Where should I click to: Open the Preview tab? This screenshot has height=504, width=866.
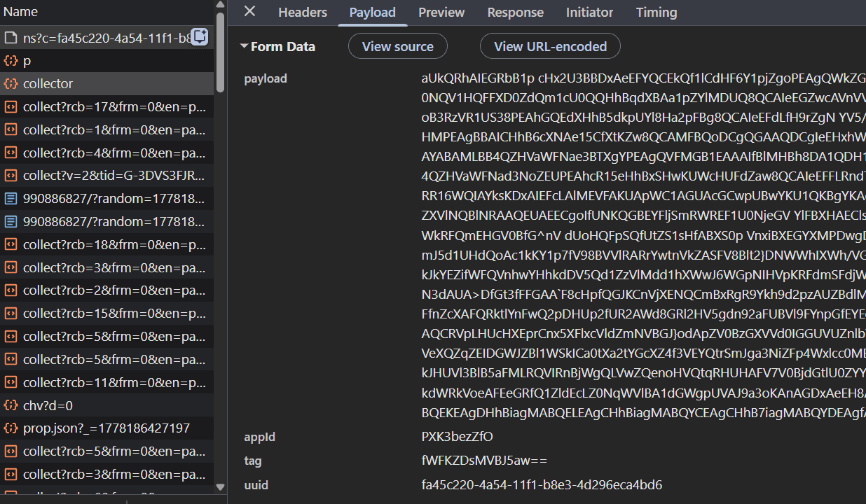[441, 13]
